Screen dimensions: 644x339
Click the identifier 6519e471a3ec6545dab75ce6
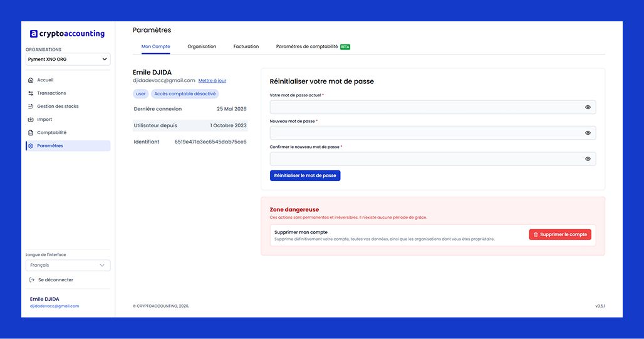pos(210,142)
